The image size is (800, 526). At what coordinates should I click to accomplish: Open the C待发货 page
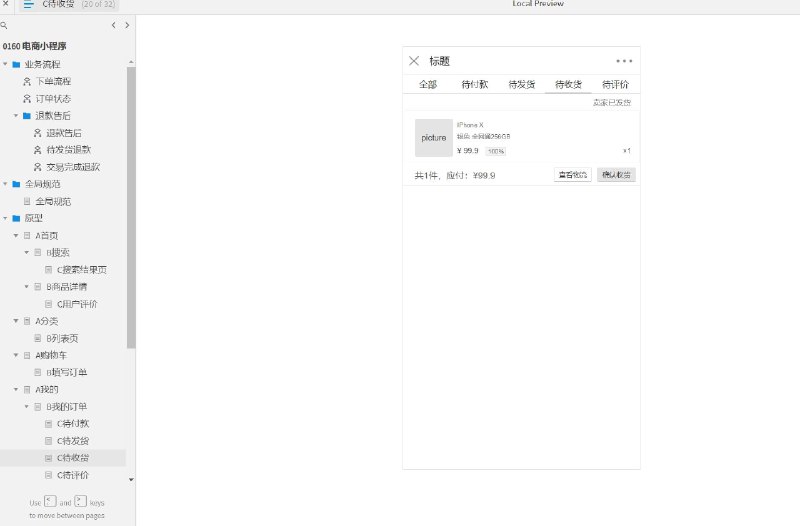(x=73, y=441)
